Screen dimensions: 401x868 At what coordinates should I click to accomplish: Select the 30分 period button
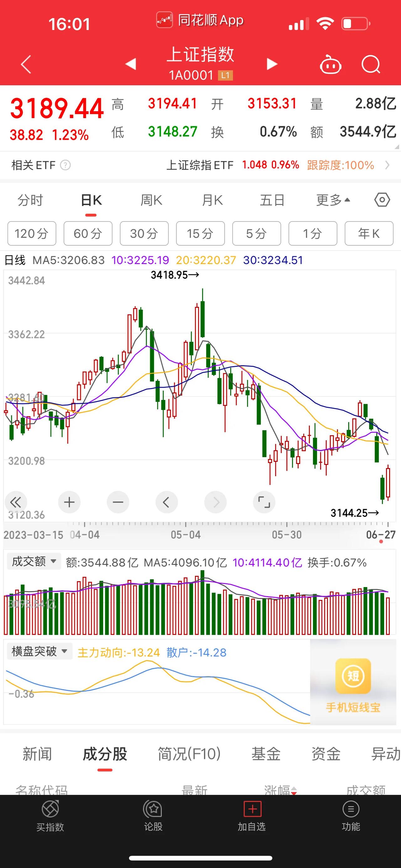coord(144,233)
